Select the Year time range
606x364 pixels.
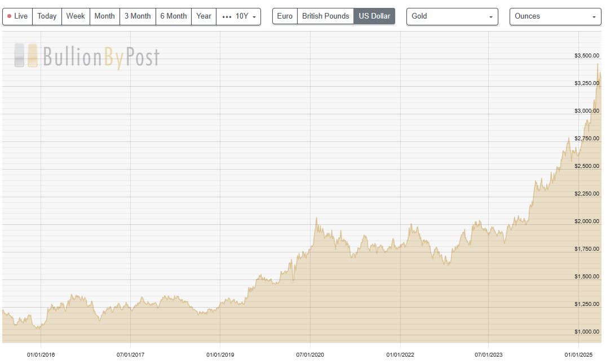tap(204, 16)
